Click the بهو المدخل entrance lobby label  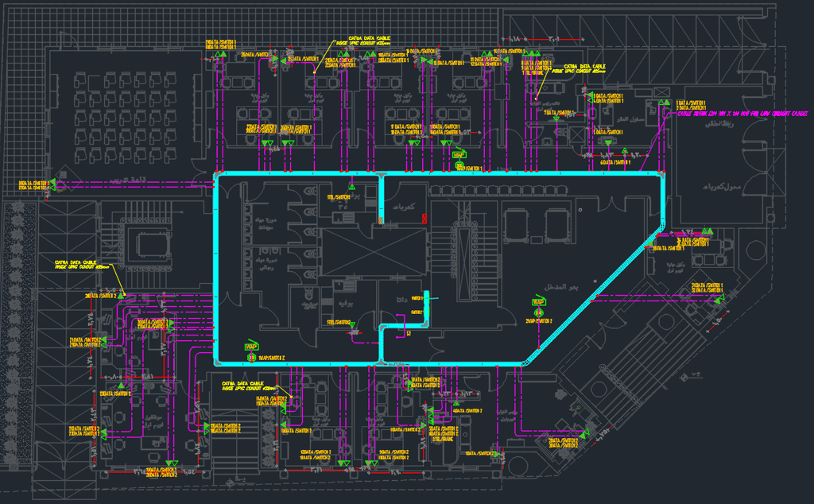coord(561,287)
